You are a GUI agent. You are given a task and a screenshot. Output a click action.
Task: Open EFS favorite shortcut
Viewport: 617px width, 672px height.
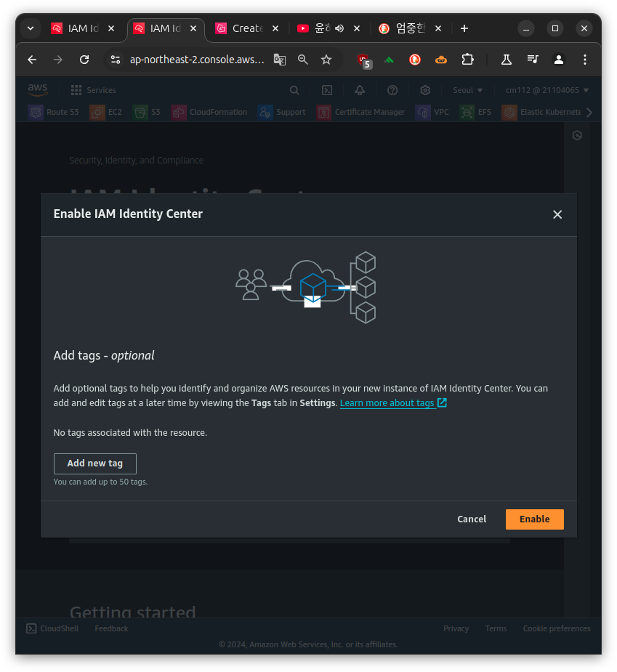(x=475, y=113)
